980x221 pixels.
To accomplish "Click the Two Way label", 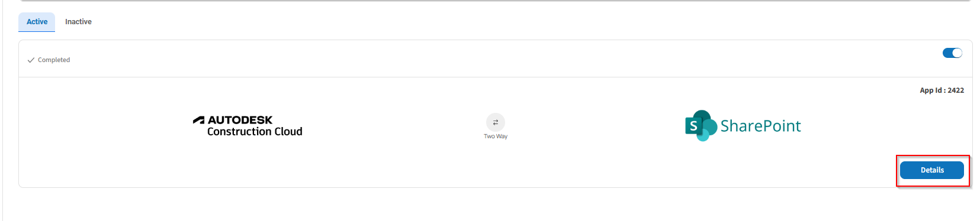I will coord(496,136).
